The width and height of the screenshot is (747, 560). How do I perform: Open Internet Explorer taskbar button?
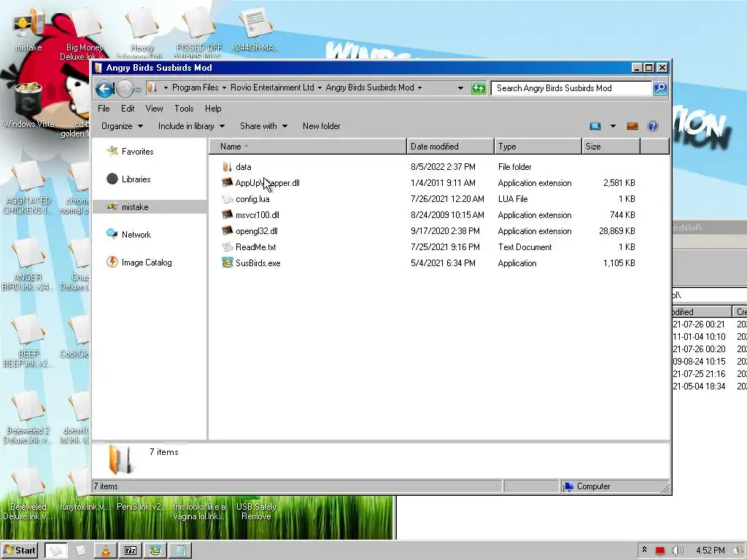click(155, 551)
